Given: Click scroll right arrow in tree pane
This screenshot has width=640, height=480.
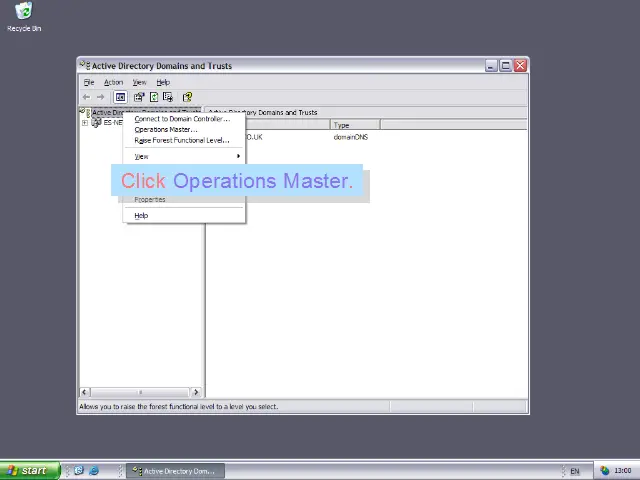Looking at the screenshot, I should point(196,392).
